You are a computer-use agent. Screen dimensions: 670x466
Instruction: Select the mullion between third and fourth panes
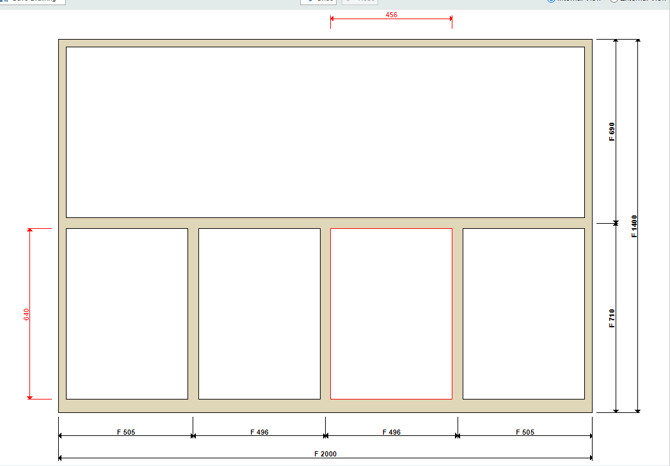[457, 313]
